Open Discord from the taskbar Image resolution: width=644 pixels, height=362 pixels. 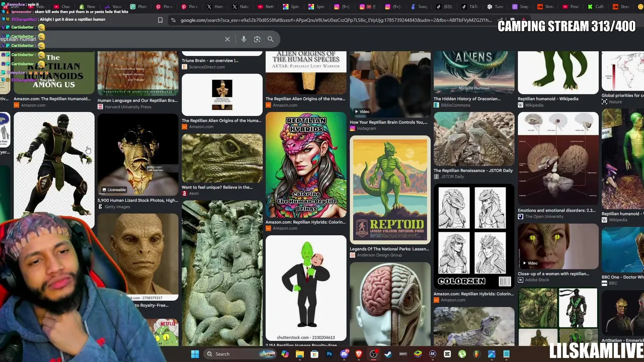pos(344,354)
